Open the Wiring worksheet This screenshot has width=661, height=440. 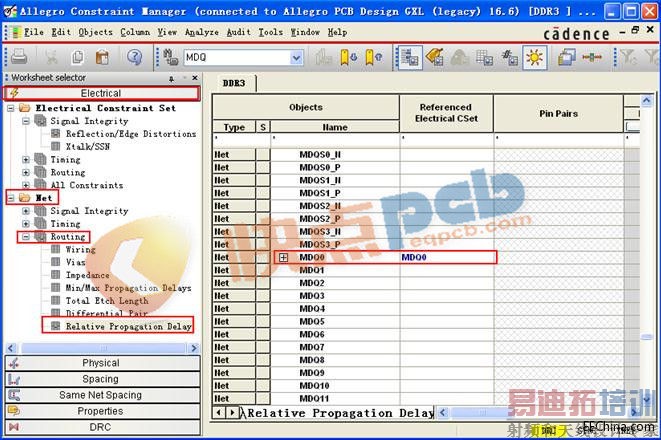pyautogui.click(x=81, y=250)
